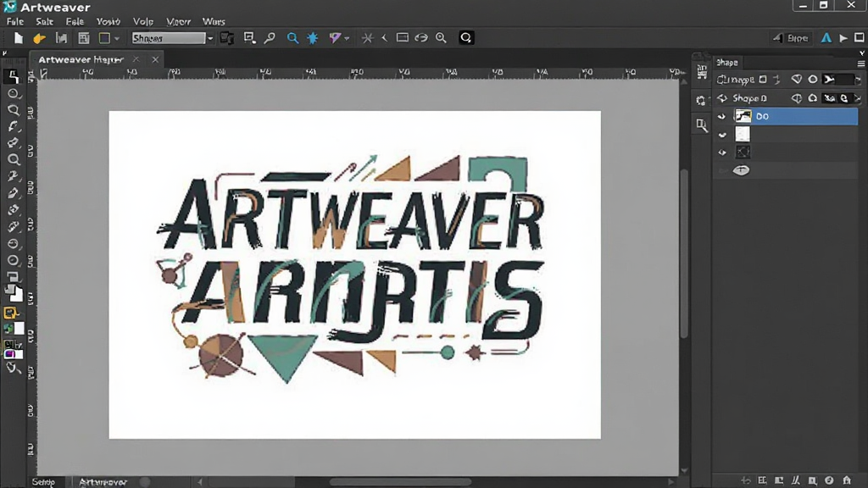Toggle eye icon of the dark thumbnail layer
The width and height of the screenshot is (868, 488).
[x=722, y=152]
